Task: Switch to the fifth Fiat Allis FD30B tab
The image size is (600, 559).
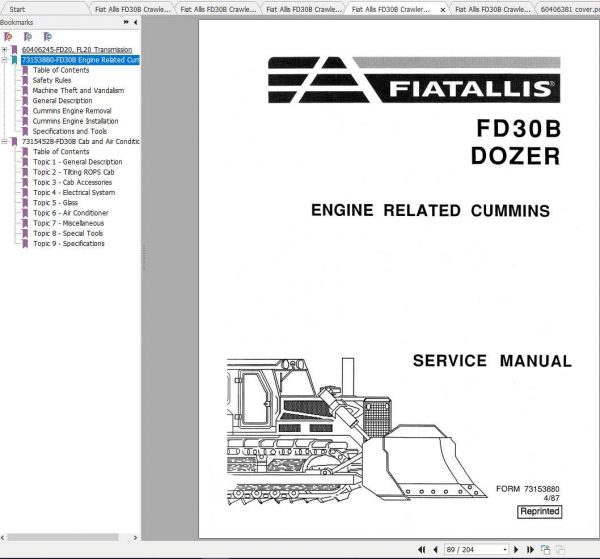Action: click(493, 9)
